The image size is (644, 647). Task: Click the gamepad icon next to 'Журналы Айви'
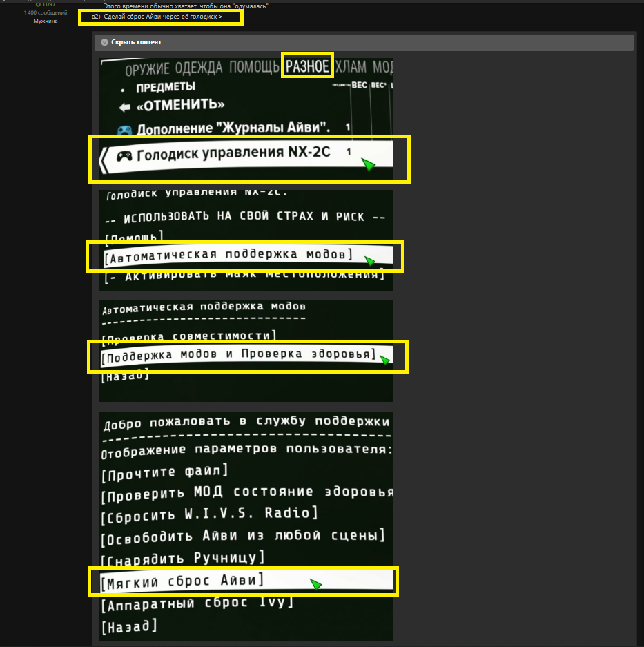tap(124, 129)
